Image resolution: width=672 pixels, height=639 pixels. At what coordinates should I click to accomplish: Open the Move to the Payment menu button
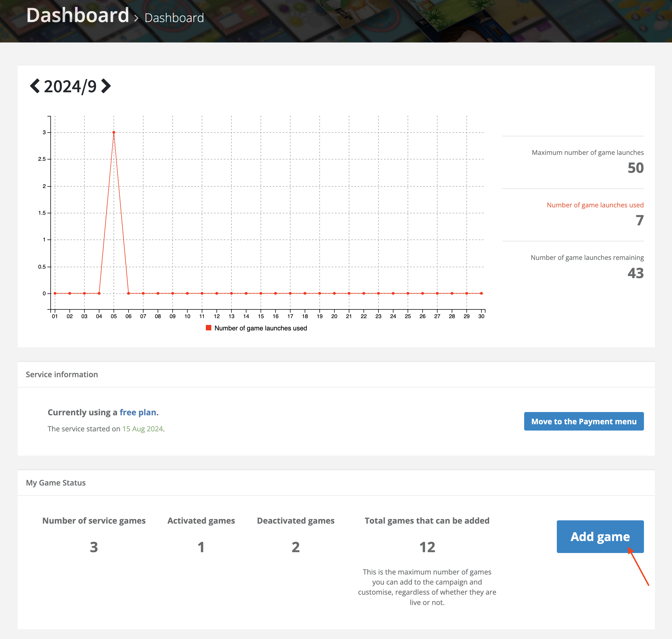pos(584,421)
